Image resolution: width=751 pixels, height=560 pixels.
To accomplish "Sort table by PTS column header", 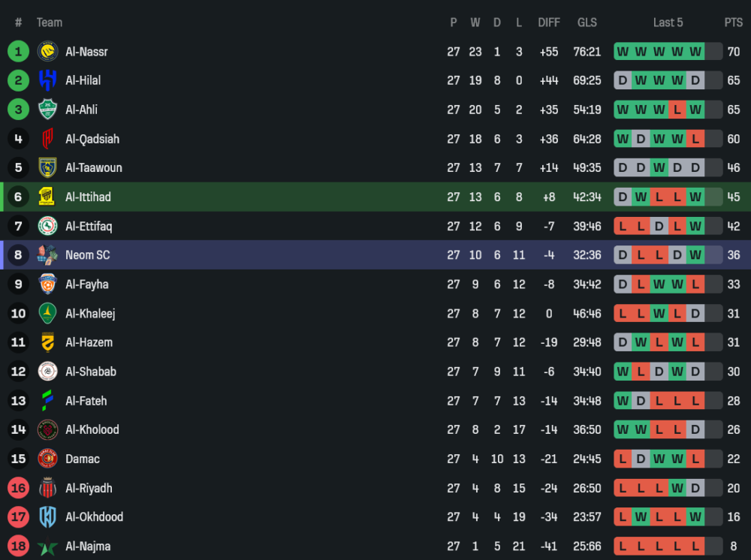I will coord(733,23).
